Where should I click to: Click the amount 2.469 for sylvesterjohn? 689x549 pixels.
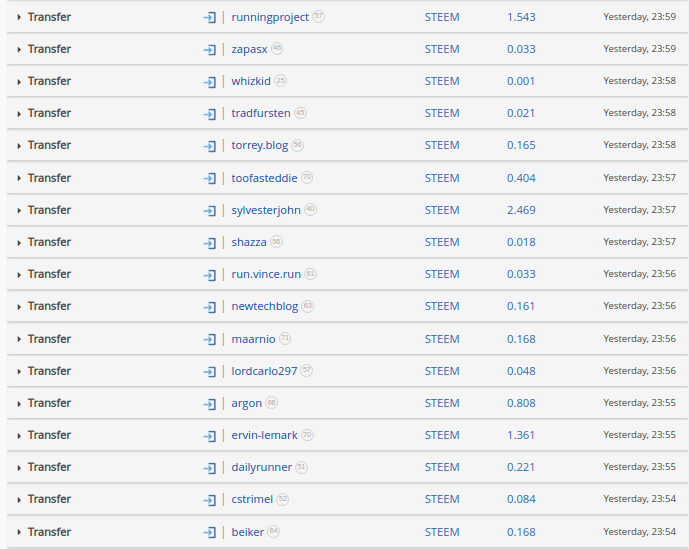tap(521, 210)
